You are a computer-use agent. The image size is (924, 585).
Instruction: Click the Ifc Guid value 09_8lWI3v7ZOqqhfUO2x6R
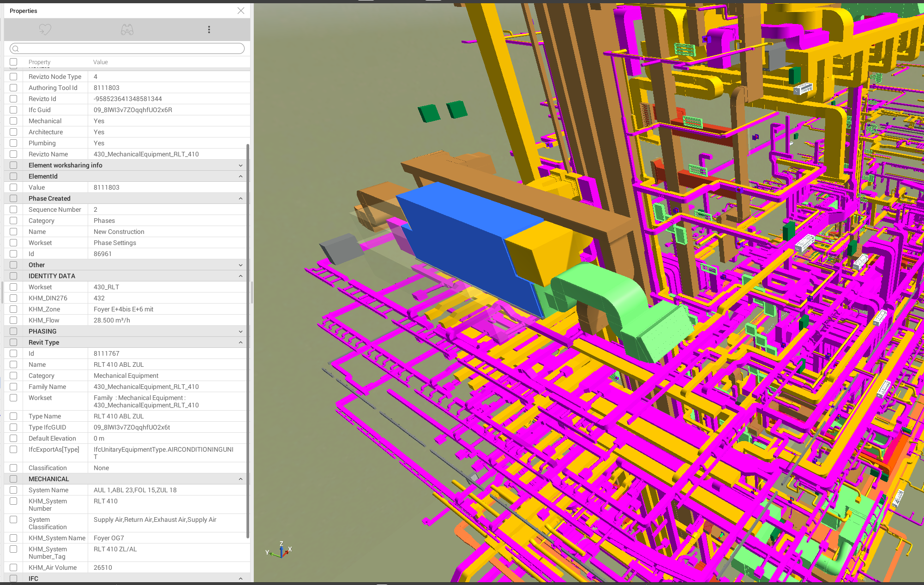pyautogui.click(x=133, y=110)
